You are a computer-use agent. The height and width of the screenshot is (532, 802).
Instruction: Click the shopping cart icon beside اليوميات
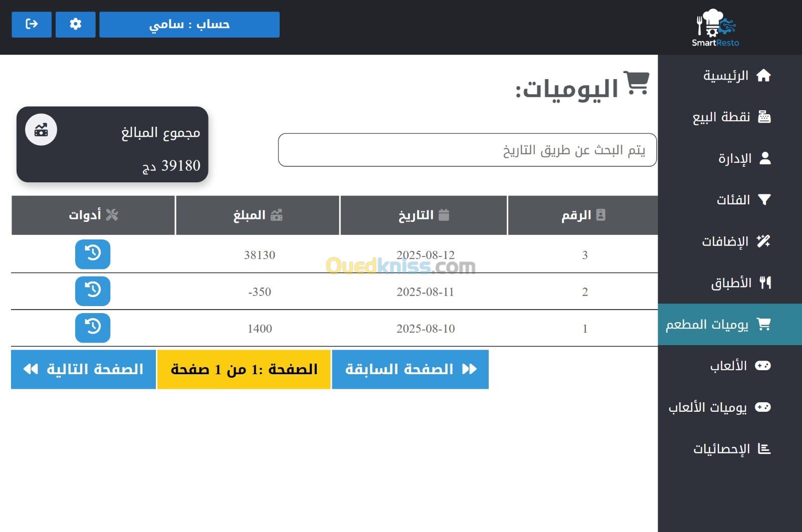click(636, 83)
